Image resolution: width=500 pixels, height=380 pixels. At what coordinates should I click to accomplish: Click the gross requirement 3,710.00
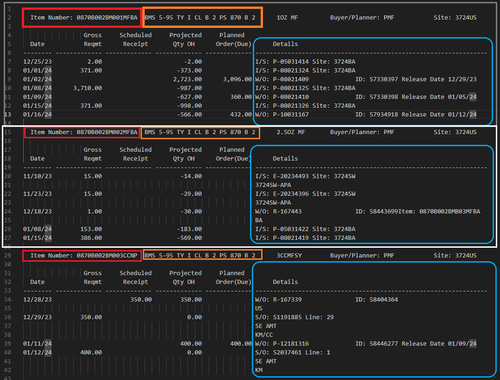coord(88,88)
